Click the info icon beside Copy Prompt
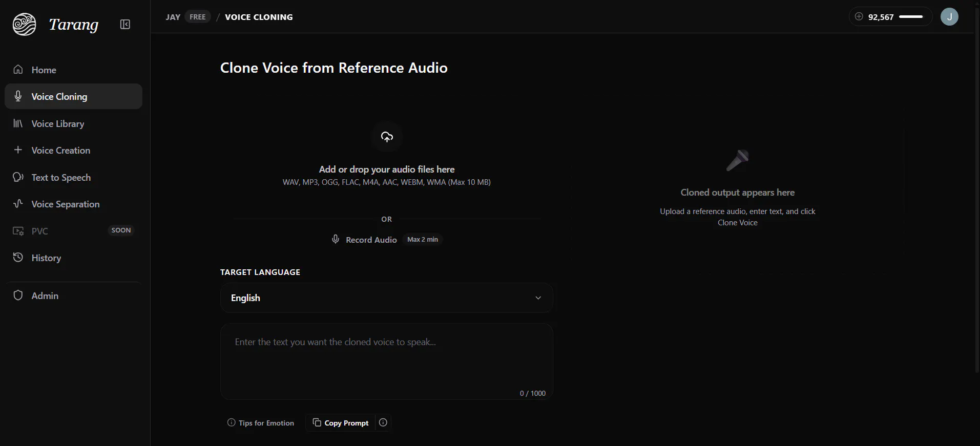This screenshot has width=980, height=446. pyautogui.click(x=383, y=422)
